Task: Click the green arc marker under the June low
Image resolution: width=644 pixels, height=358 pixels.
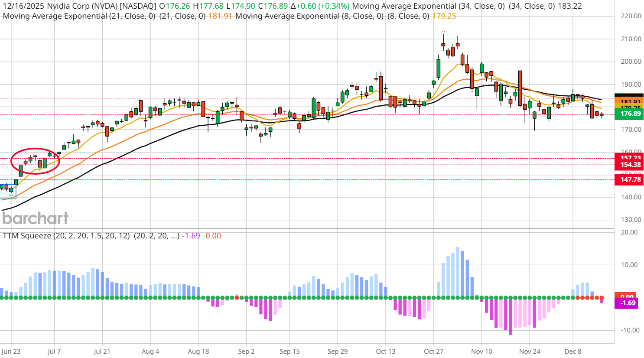Action: point(11,195)
